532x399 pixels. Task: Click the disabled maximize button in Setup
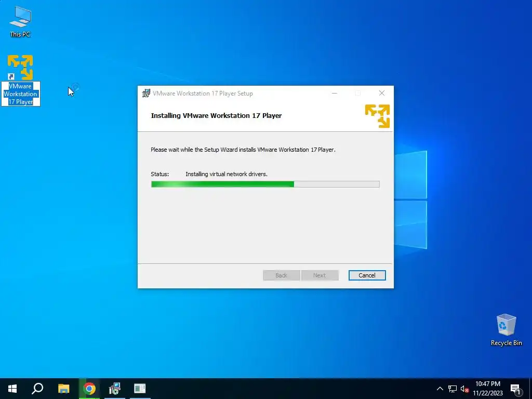(358, 94)
